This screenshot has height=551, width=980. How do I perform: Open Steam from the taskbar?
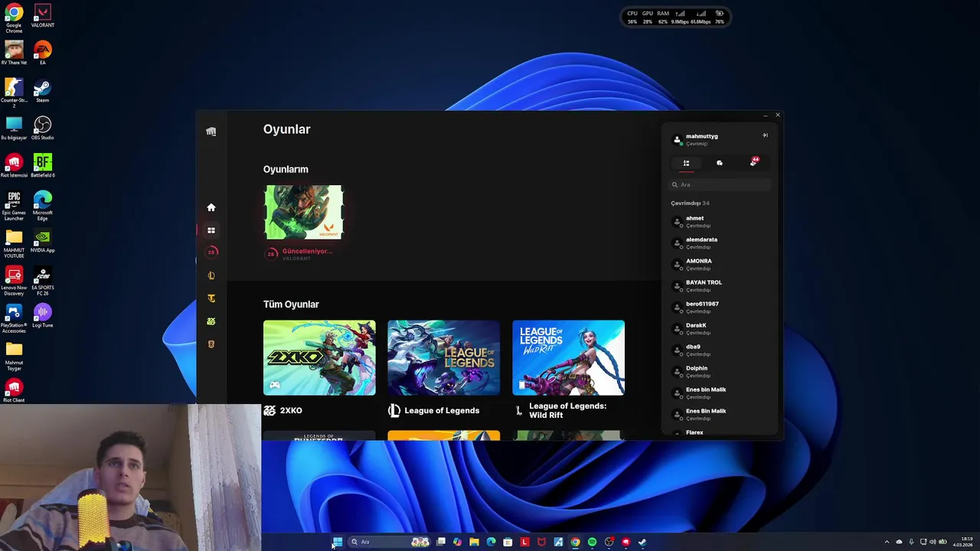pos(642,542)
